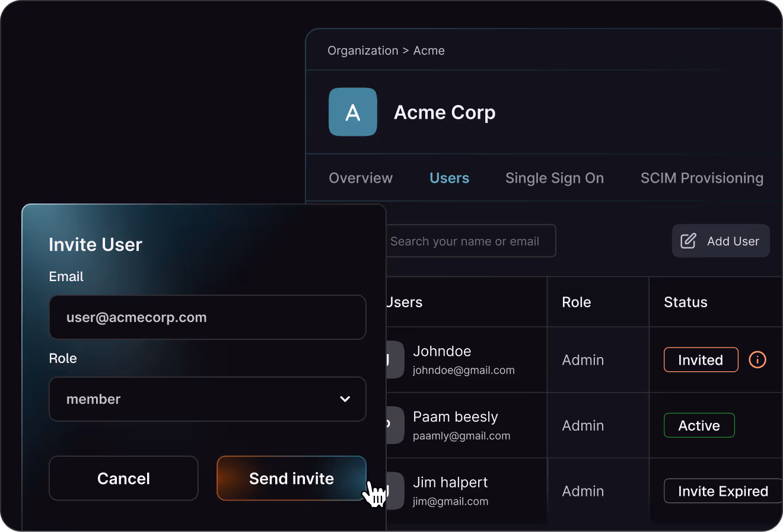Click the Invite User dialog title
This screenshot has height=532, width=783.
96,244
